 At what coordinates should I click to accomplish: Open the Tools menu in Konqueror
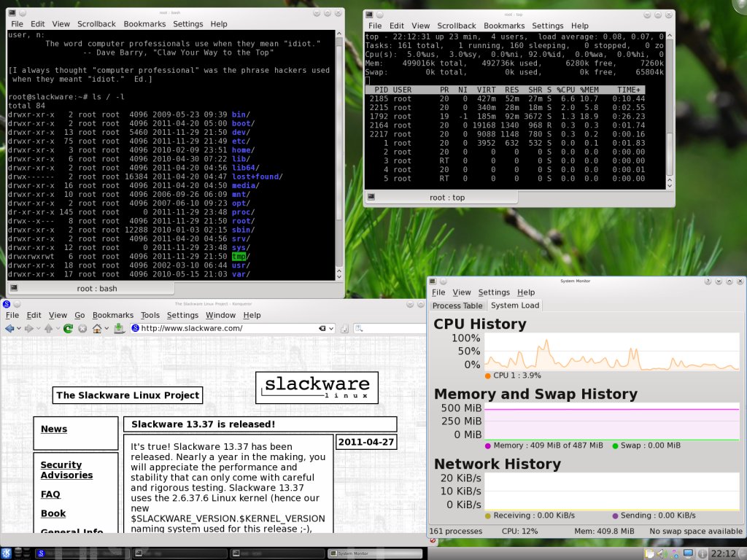(150, 315)
